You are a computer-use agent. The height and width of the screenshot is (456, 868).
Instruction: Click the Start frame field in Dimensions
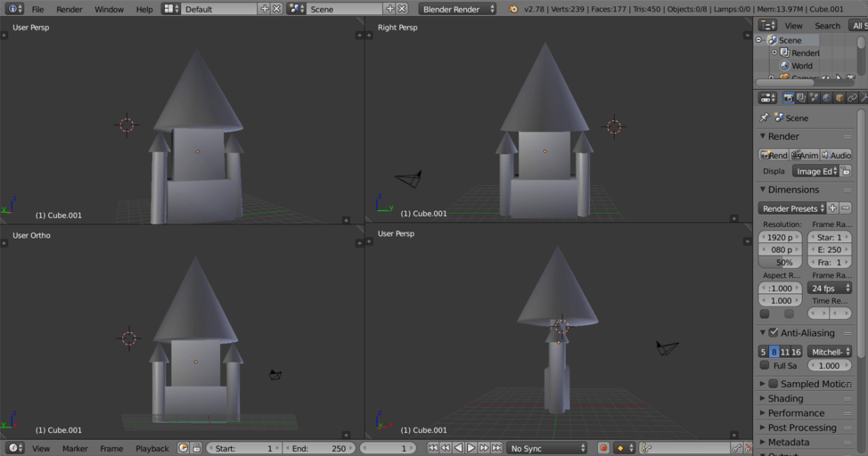pyautogui.click(x=830, y=238)
